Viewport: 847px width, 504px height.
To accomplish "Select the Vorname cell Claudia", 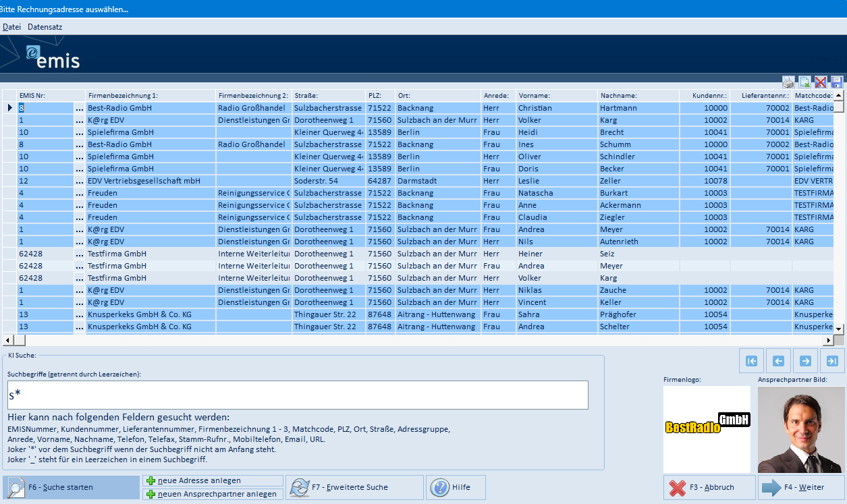I will [557, 217].
